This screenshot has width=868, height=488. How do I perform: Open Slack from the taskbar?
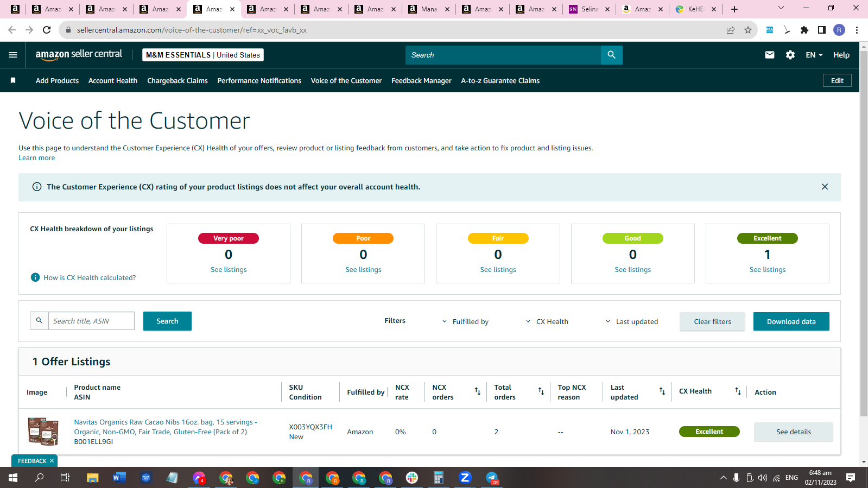click(412, 478)
